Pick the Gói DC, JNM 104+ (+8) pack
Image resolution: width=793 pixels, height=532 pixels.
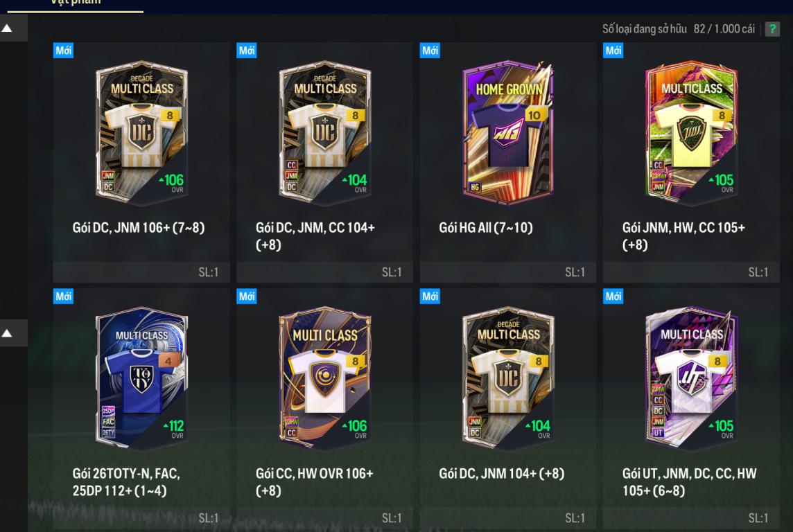(508, 408)
